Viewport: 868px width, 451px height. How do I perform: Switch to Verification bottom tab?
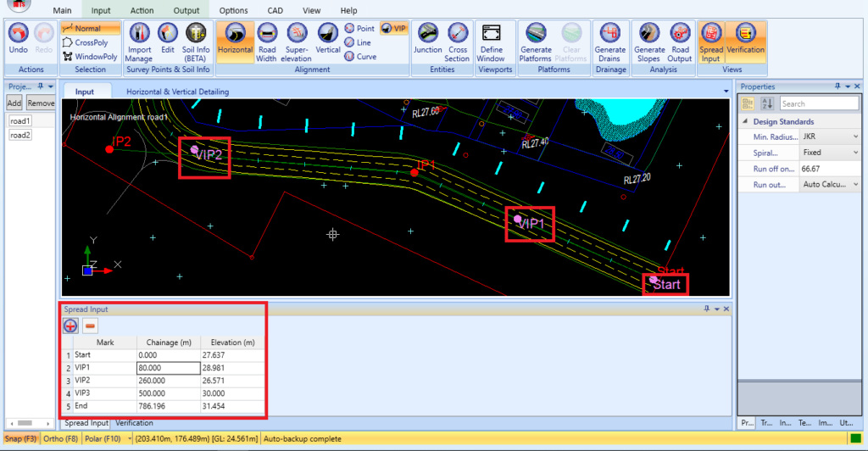click(134, 423)
